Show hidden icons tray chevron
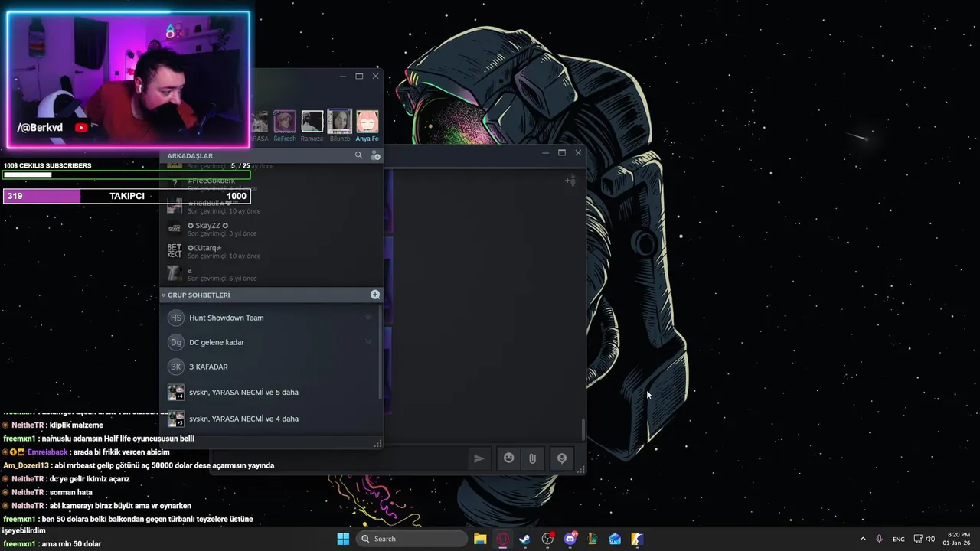Viewport: 980px width, 551px height. click(x=863, y=539)
